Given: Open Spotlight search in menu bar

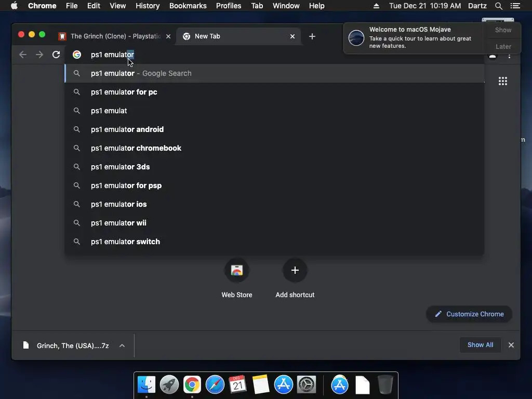Looking at the screenshot, I should click(498, 6).
